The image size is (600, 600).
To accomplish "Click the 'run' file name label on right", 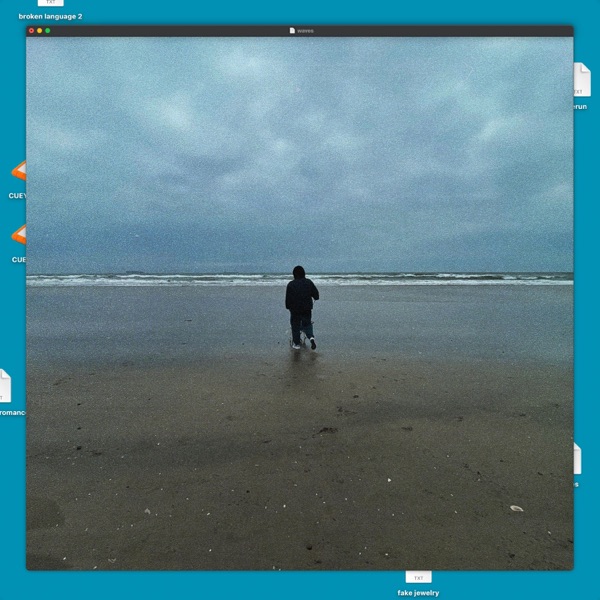I will click(x=580, y=107).
